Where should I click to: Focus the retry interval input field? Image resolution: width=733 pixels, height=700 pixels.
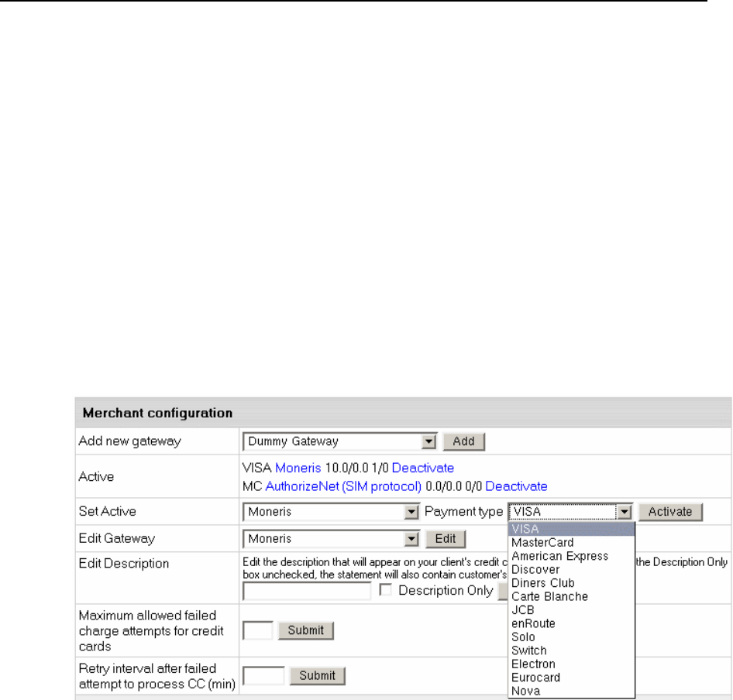(263, 676)
